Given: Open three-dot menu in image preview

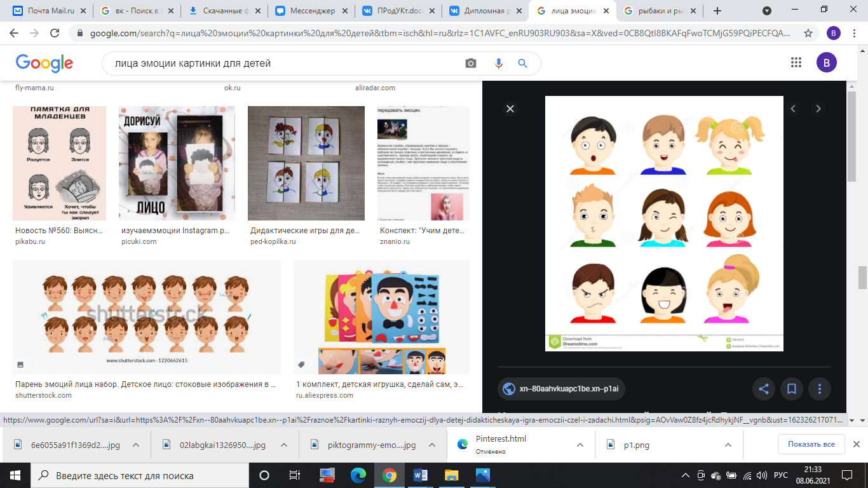Looking at the screenshot, I should point(820,389).
